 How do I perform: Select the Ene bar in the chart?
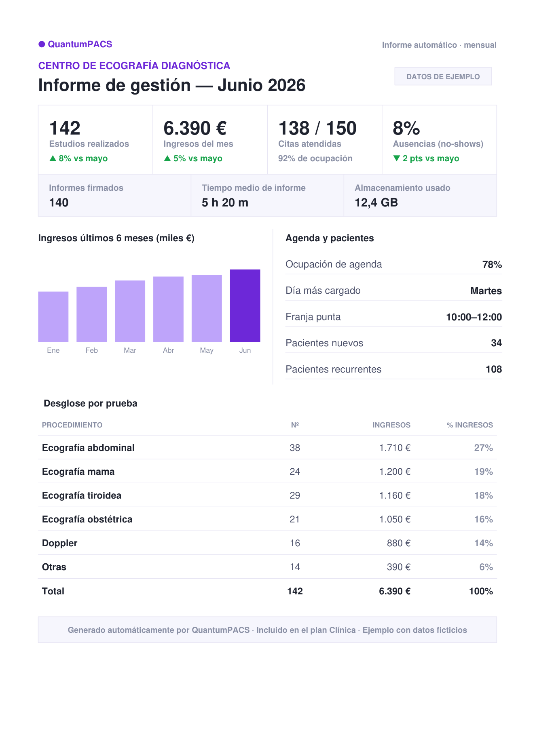53,317
